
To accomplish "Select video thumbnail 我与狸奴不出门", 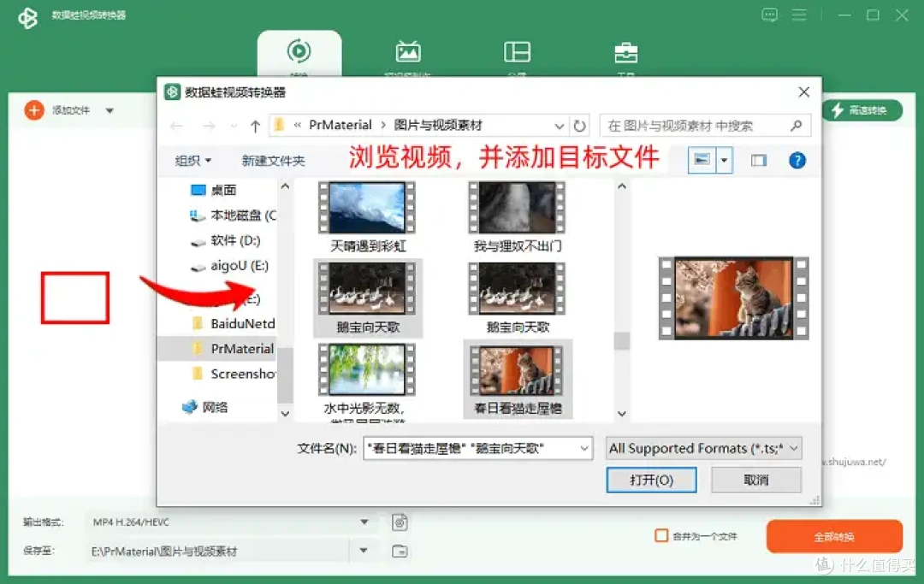I will tap(518, 216).
